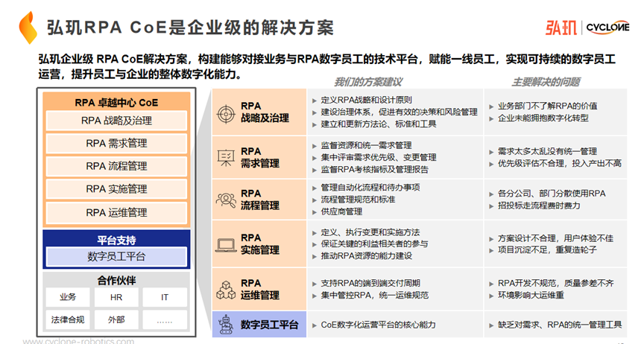644x344 pixels.
Task: Click the RPA 需求管理 label beside the board icon
Action: pos(260,158)
